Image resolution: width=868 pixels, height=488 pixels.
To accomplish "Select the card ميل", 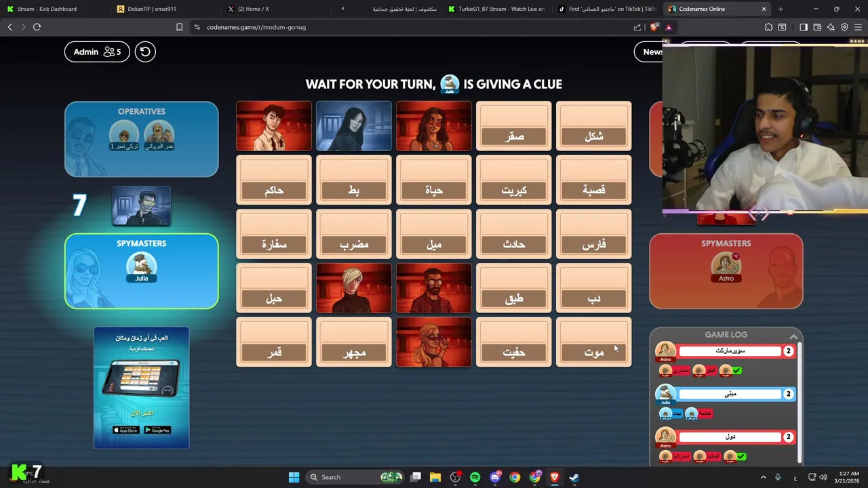I will (x=433, y=235).
